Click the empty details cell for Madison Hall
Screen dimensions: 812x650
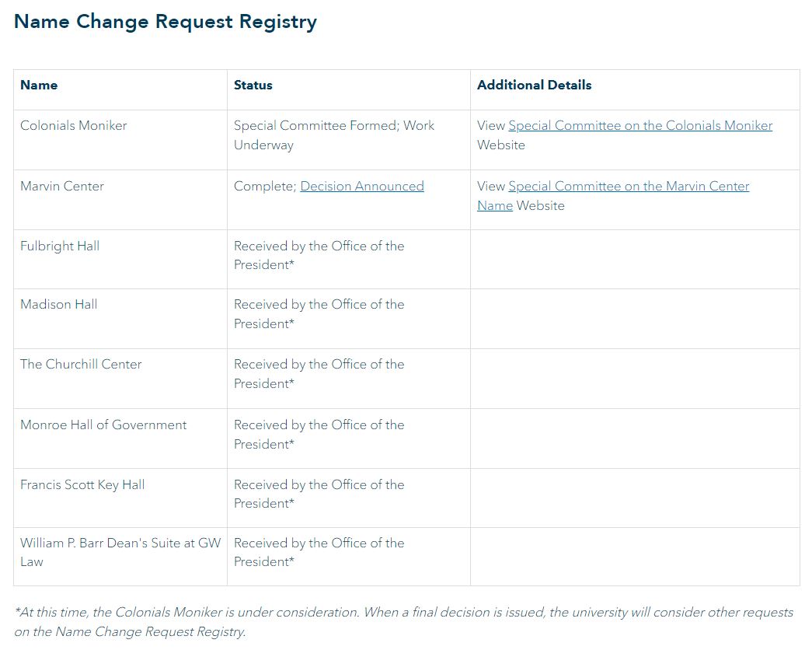click(x=634, y=319)
